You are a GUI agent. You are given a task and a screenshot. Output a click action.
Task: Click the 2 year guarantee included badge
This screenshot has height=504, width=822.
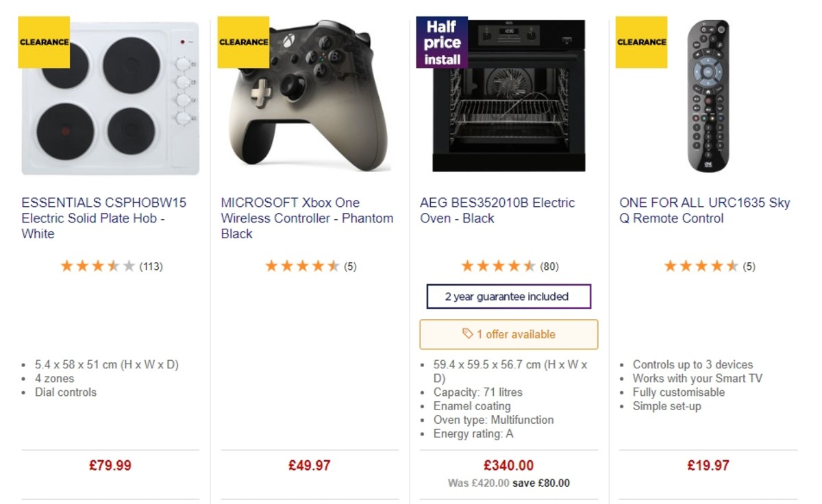509,297
